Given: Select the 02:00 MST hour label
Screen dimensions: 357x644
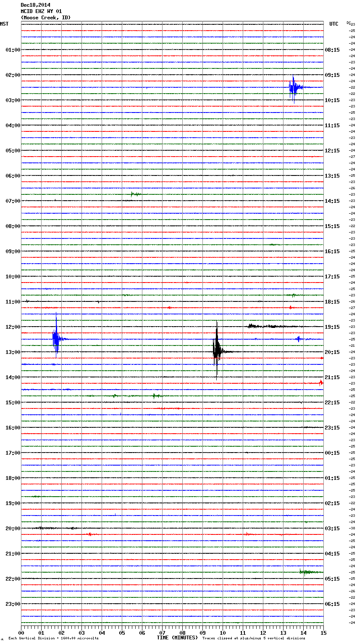Looking at the screenshot, I should tap(13, 75).
